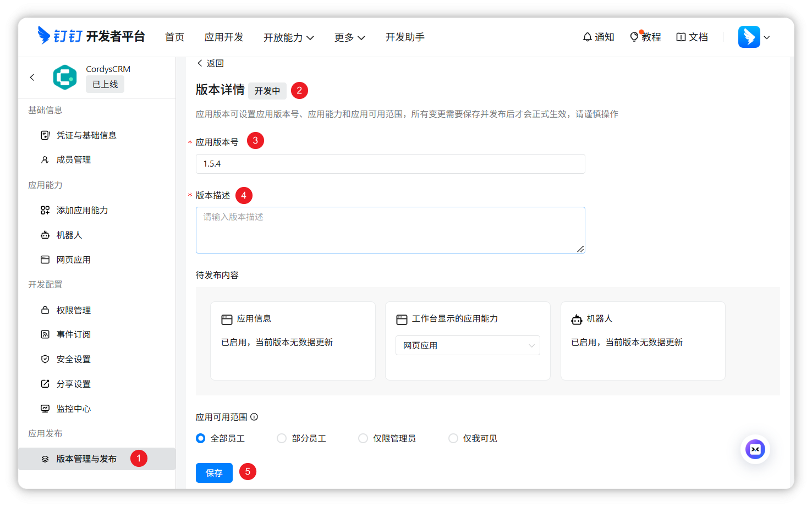The width and height of the screenshot is (812, 507).
Task: Open the floating assistant chat icon
Action: coord(755,449)
